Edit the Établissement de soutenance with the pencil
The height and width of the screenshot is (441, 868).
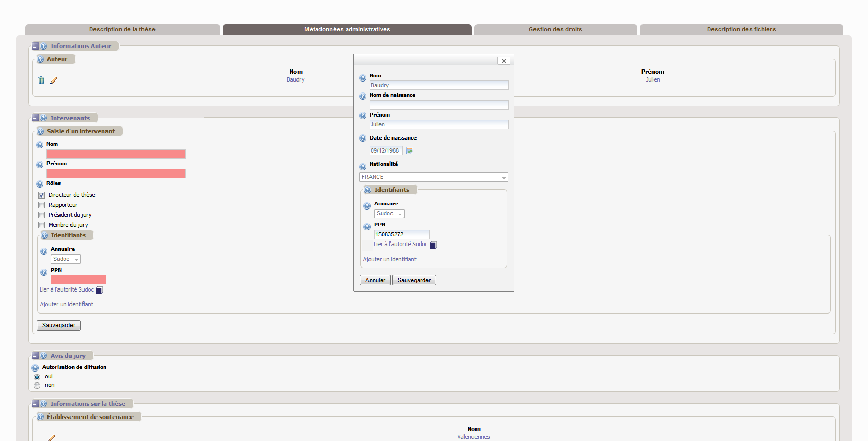point(52,437)
